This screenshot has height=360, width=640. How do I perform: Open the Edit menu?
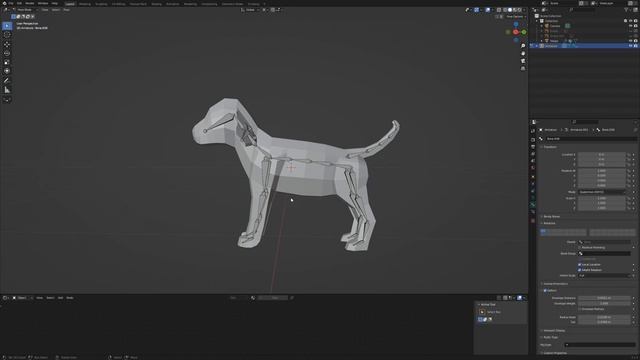(19, 3)
